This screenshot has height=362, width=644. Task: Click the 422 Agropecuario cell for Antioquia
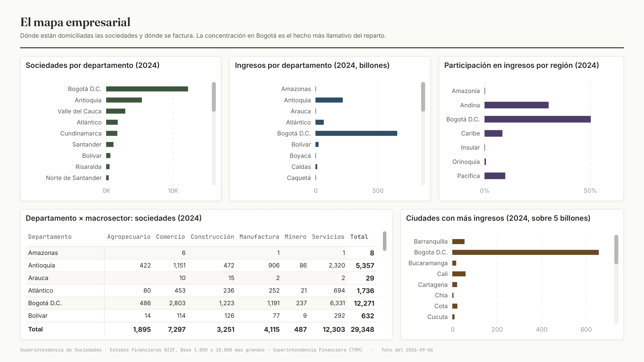145,265
